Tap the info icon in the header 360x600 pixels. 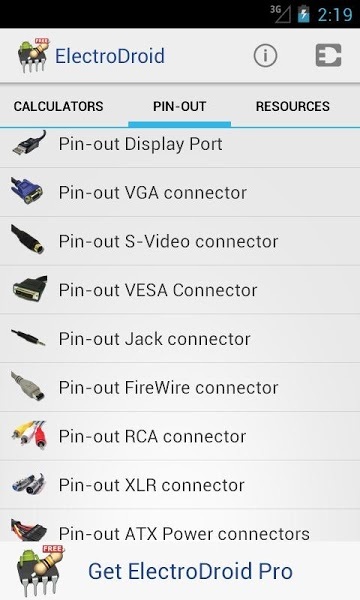[265, 56]
